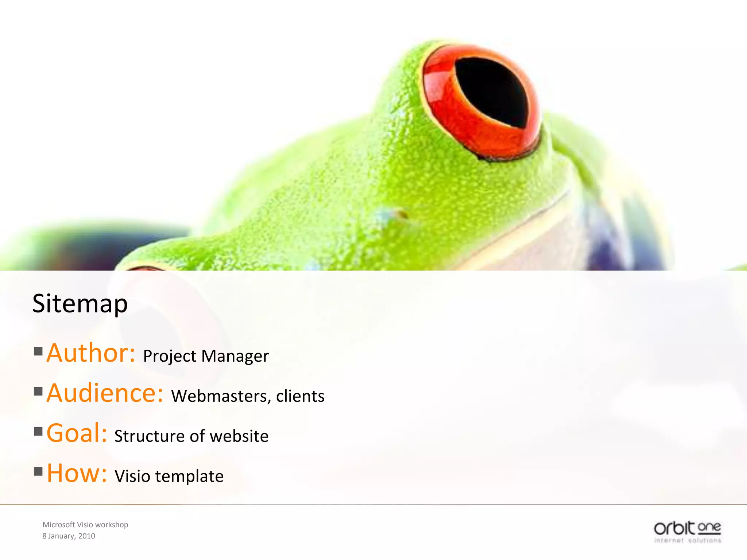
Task: Click the bullet square before How
Action: pos(38,471)
